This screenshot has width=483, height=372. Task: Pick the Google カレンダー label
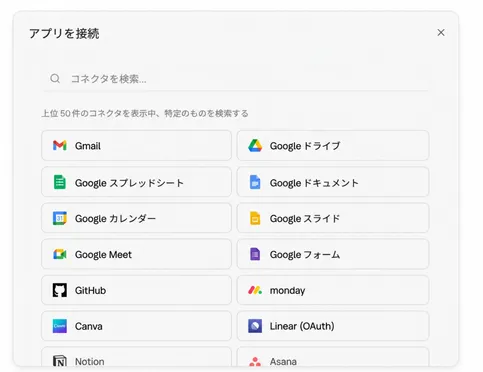[x=115, y=219]
